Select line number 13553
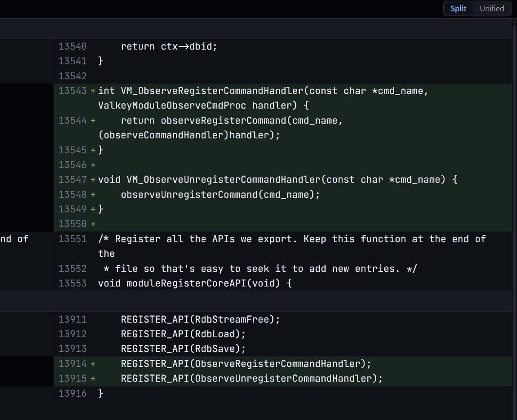The image size is (517, 420). 72,283
